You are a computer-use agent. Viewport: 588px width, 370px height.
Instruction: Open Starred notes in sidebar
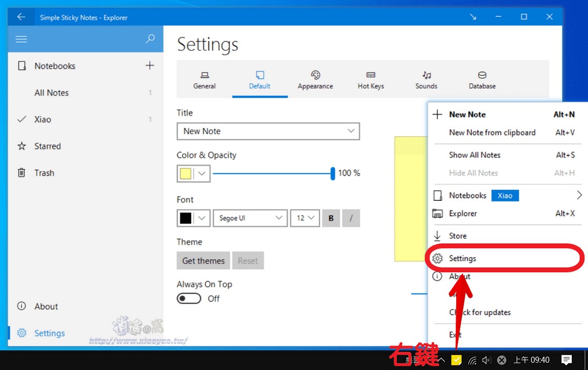86,146
